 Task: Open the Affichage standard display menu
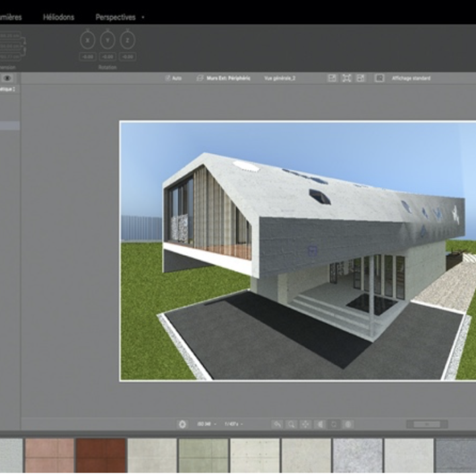tap(411, 78)
